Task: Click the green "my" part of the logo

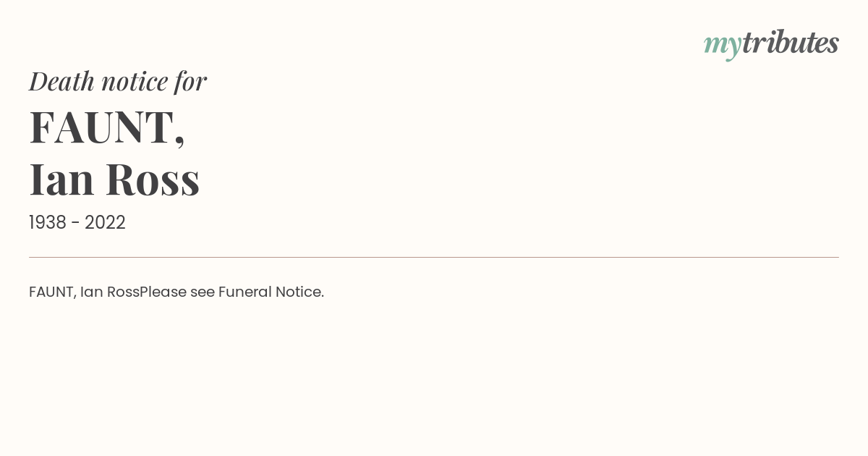Action: click(x=722, y=45)
